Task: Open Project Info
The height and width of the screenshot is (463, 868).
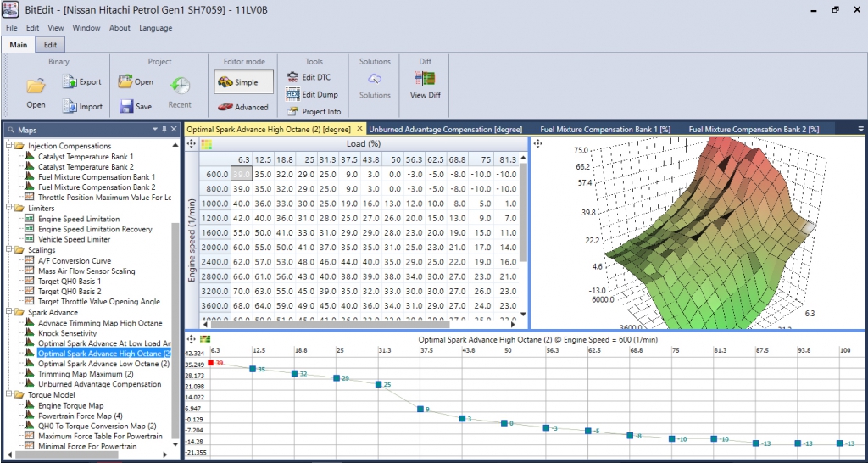Action: 314,111
